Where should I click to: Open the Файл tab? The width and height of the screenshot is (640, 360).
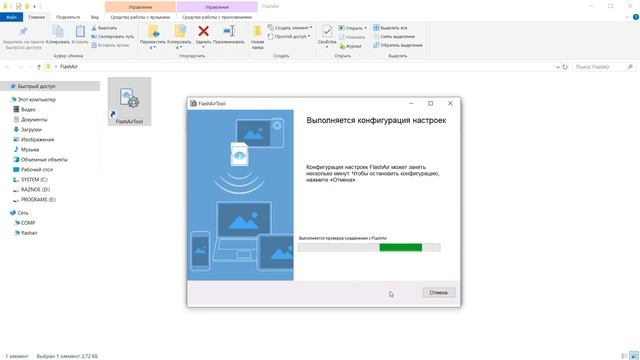pos(11,17)
